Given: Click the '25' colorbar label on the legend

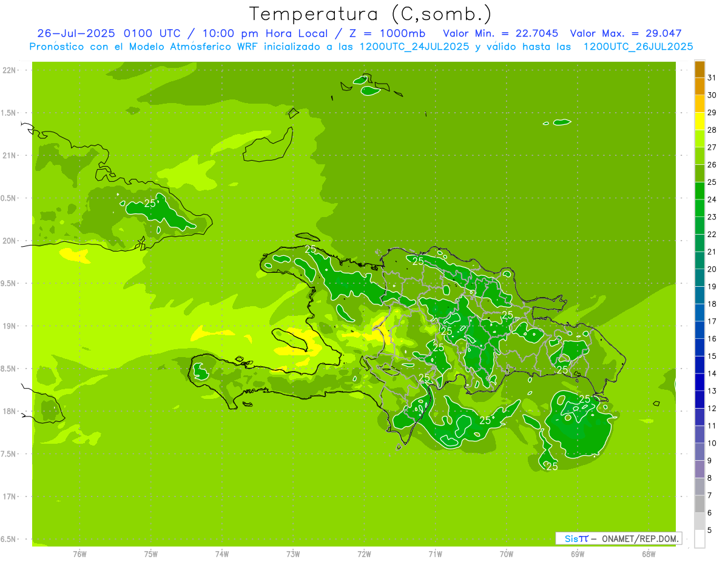Looking at the screenshot, I should [x=712, y=182].
